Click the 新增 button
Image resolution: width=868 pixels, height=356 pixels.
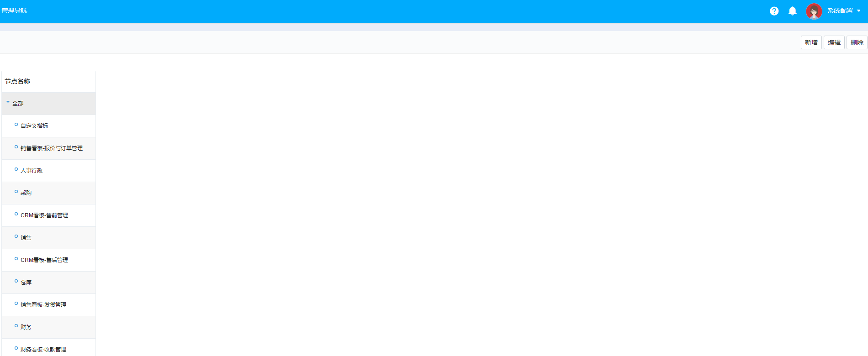(x=811, y=42)
